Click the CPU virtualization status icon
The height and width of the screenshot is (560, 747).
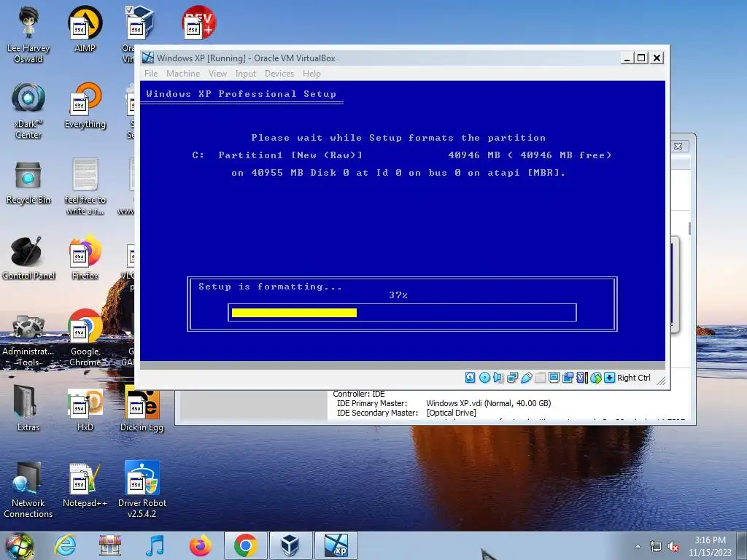point(581,378)
